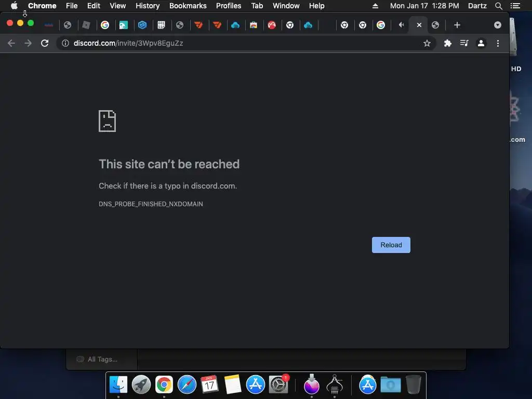Switch to the teal picture icon tab

point(124,25)
